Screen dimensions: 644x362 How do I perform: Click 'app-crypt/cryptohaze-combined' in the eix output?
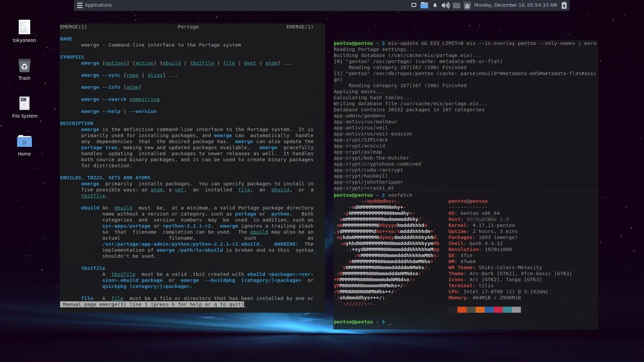377,164
